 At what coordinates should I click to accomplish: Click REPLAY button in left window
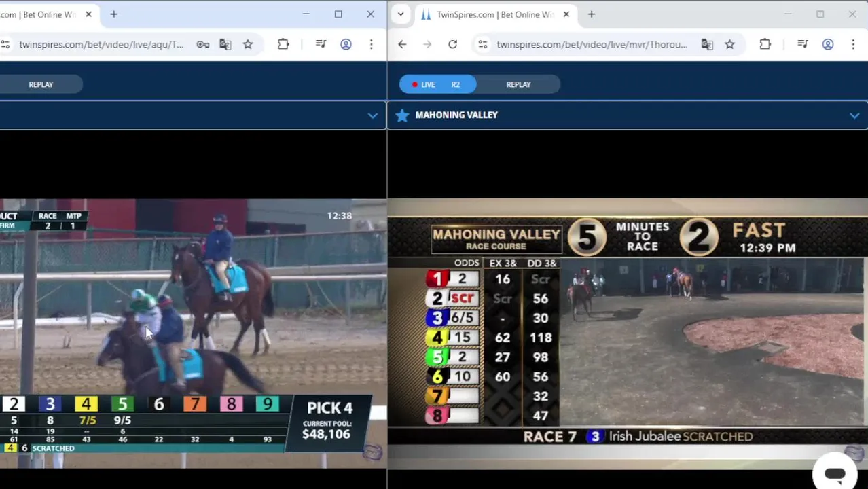click(41, 84)
